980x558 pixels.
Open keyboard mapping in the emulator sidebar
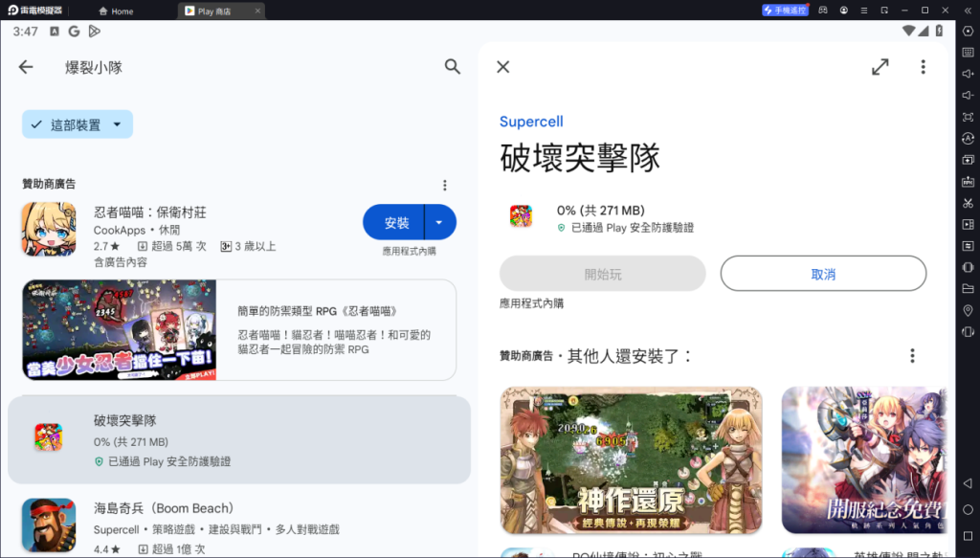[969, 53]
